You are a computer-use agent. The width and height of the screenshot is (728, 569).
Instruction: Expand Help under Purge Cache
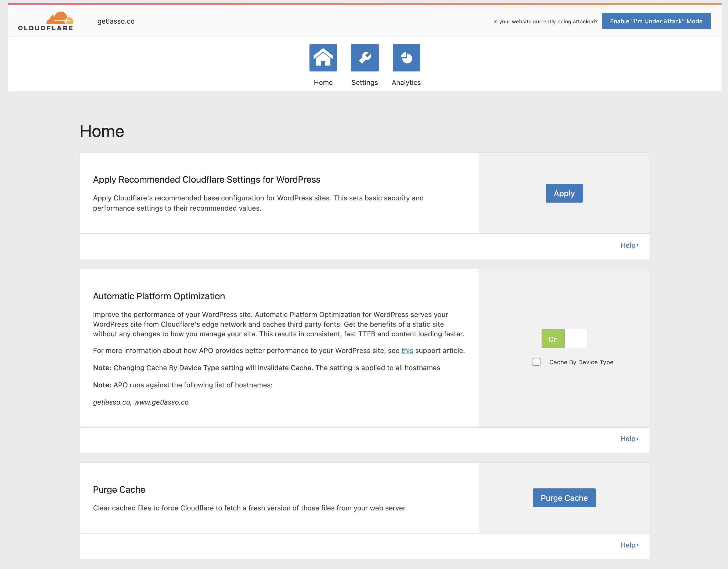tap(629, 545)
